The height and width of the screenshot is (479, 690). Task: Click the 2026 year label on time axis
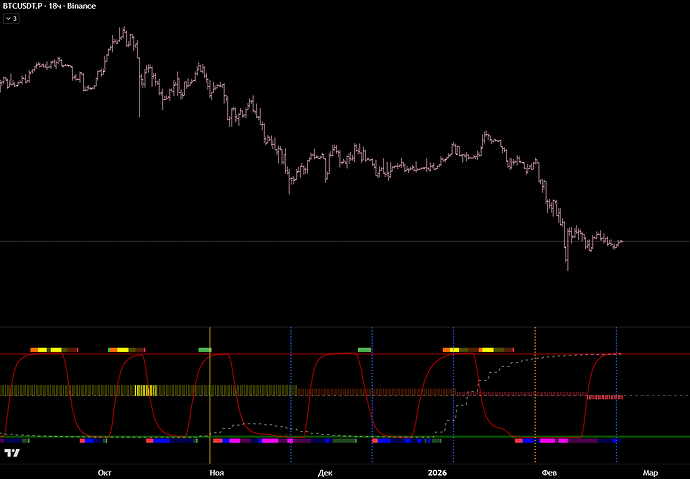(x=437, y=471)
